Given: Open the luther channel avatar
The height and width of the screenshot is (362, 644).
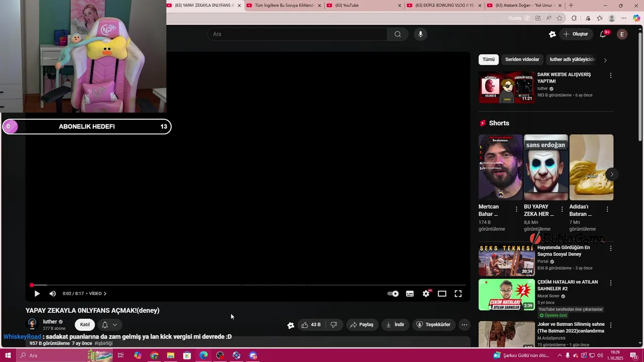Looking at the screenshot, I should click(32, 324).
